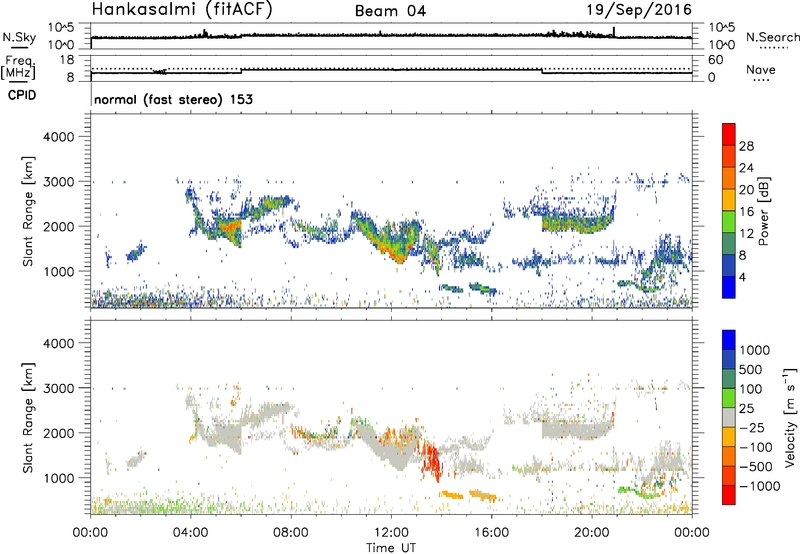
Task: Pick the light green 25-100 velocity segment
Action: 729,398
